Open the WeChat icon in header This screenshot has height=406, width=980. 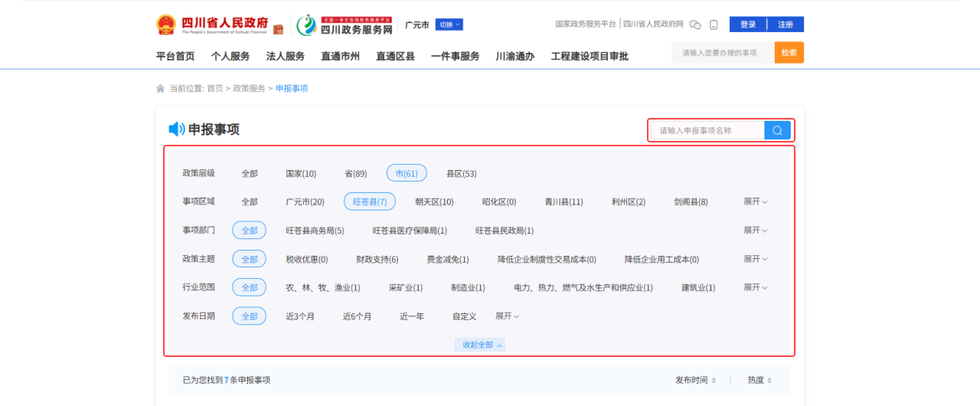(x=695, y=25)
